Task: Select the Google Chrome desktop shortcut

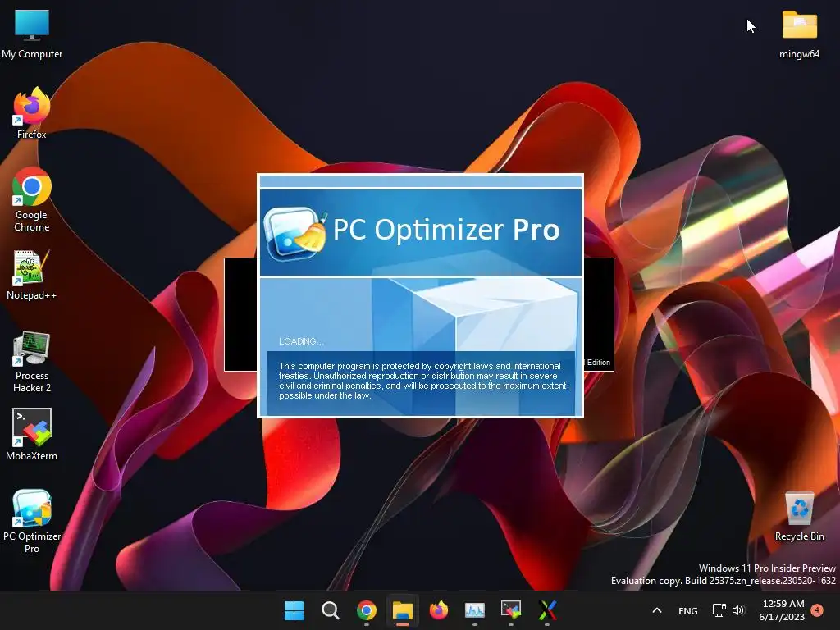Action: [32, 199]
